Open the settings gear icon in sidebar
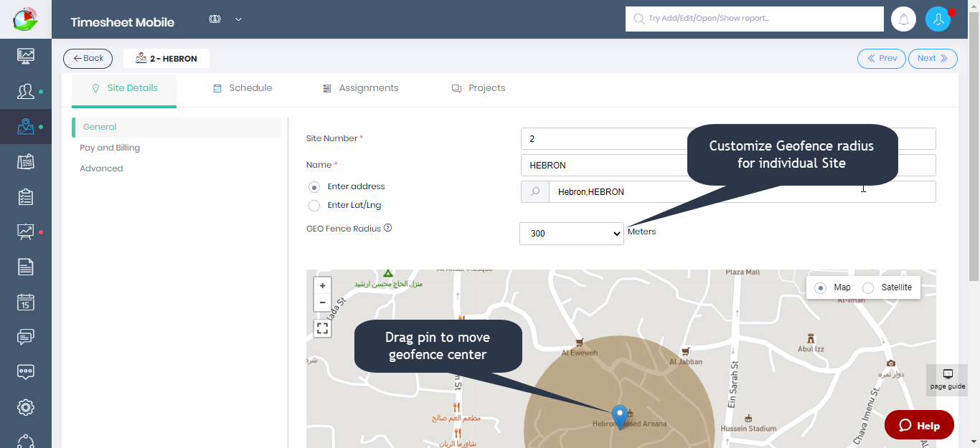The height and width of the screenshot is (448, 980). click(26, 407)
